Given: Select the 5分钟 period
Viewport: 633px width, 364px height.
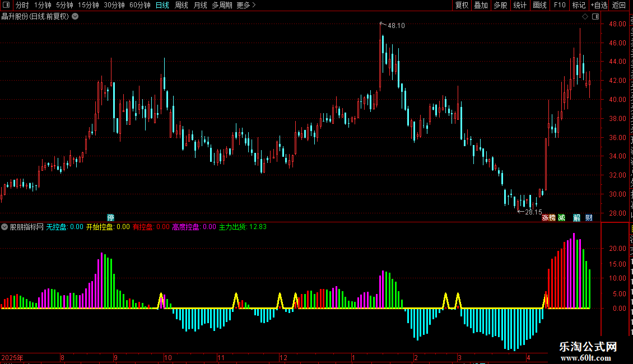Looking at the screenshot, I should (64, 5).
